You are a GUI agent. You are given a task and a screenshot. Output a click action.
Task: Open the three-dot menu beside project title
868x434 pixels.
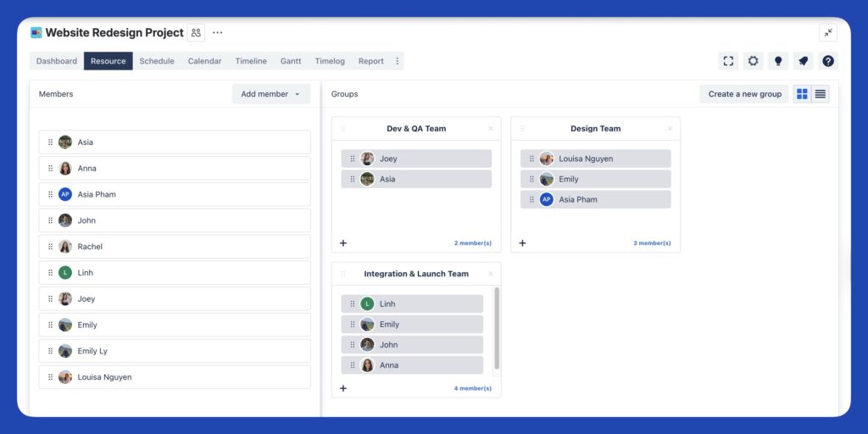click(x=218, y=33)
